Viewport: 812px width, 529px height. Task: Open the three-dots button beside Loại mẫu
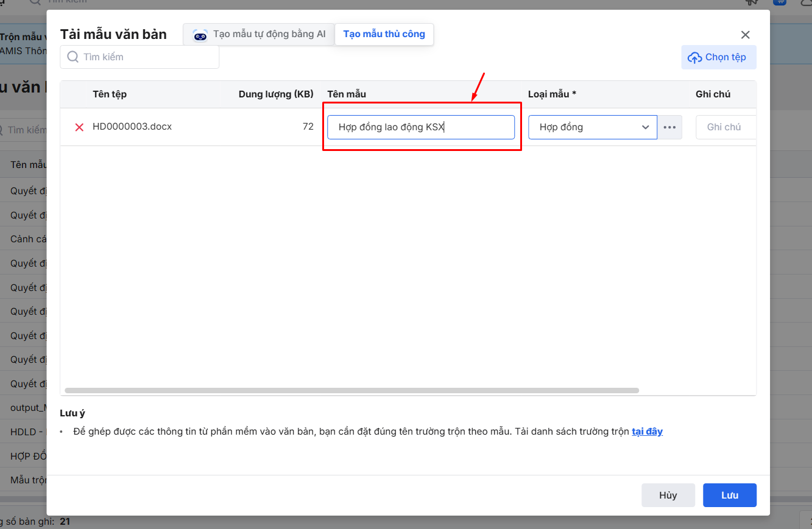[x=669, y=127]
